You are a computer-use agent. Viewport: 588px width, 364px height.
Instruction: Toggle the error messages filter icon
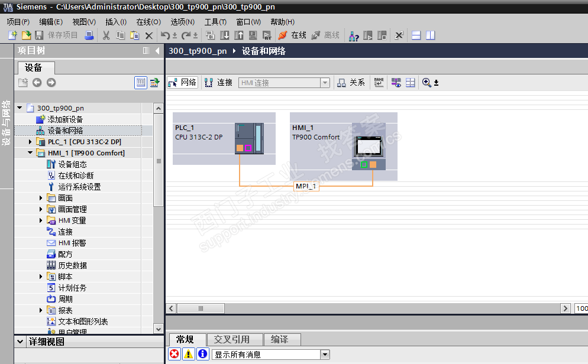pyautogui.click(x=175, y=354)
